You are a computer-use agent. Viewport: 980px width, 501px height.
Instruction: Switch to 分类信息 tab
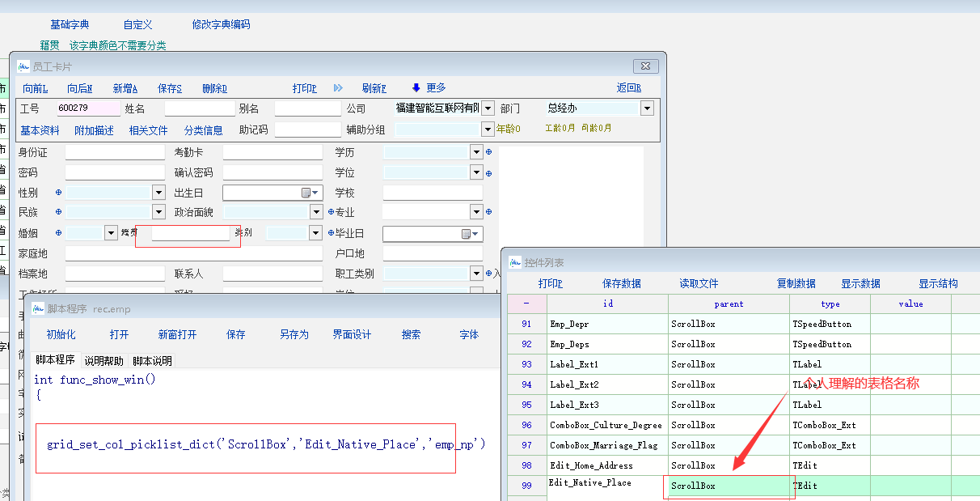(203, 130)
